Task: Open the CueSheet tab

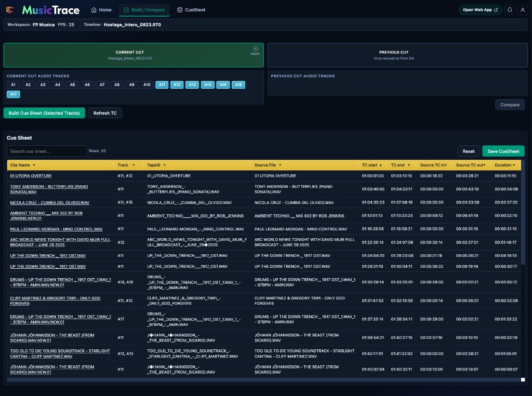Action: click(191, 10)
